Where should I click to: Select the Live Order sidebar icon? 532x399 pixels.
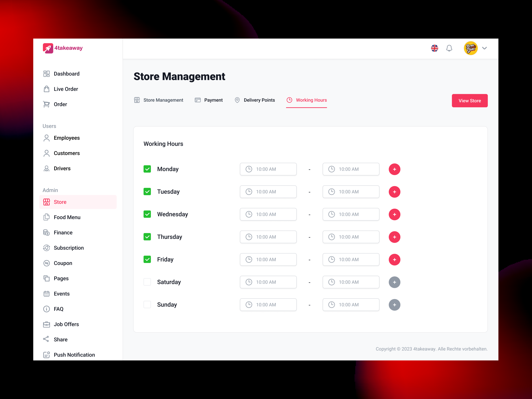pos(47,89)
